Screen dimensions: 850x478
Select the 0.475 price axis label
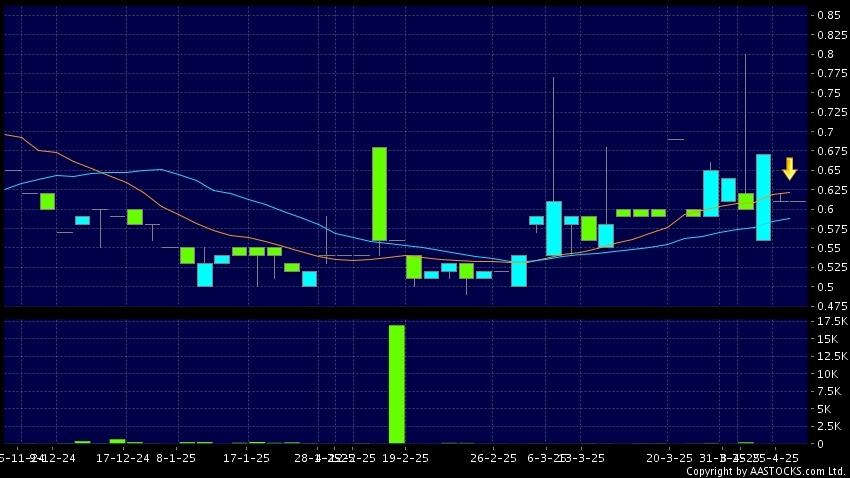[x=832, y=306]
